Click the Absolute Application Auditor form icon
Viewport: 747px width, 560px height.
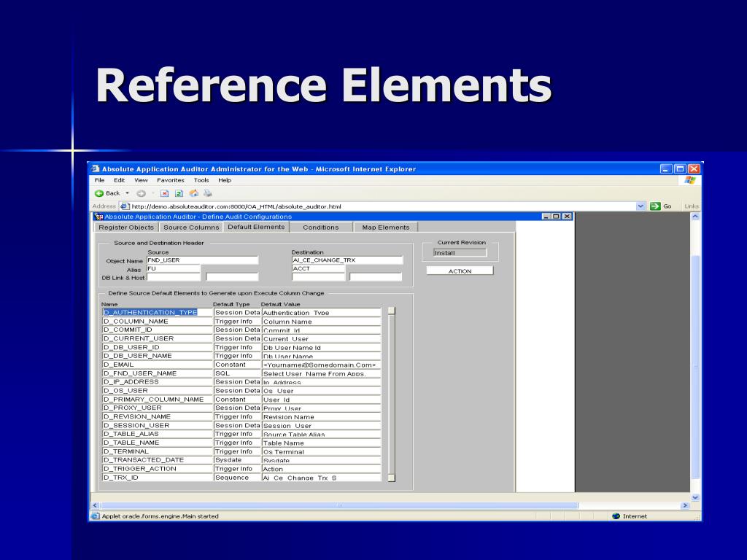click(x=99, y=217)
